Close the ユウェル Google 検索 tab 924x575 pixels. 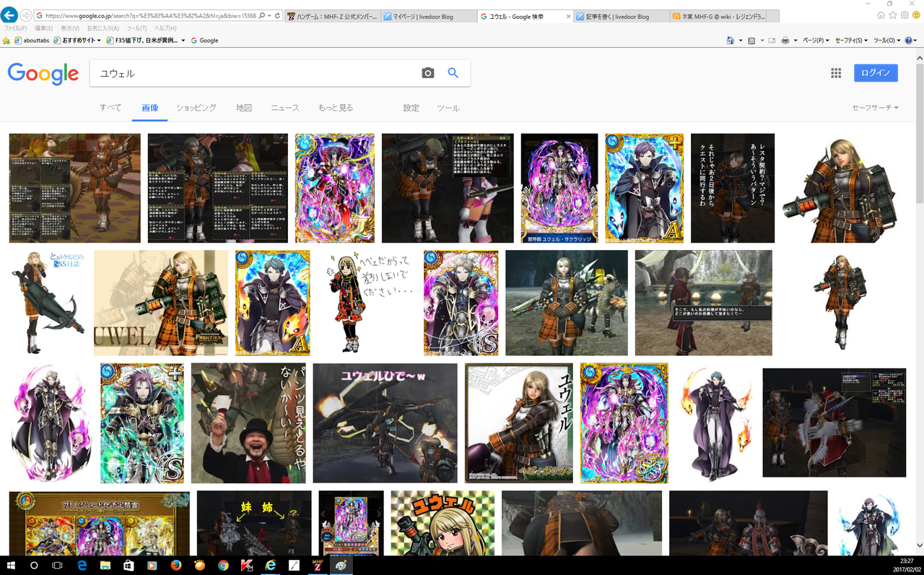coord(568,17)
